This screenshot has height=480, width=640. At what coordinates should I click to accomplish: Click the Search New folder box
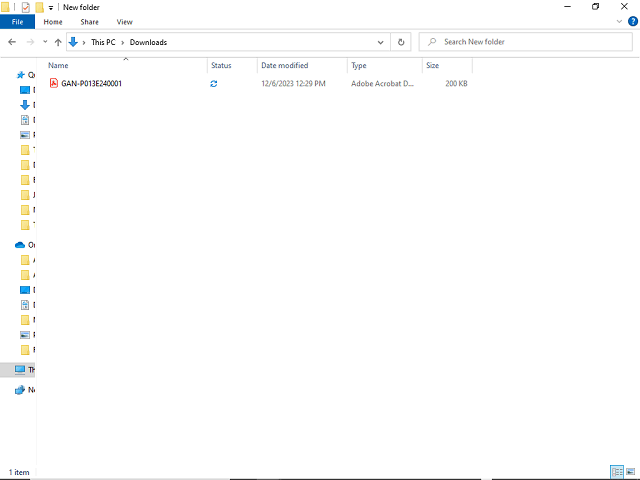[x=525, y=42]
